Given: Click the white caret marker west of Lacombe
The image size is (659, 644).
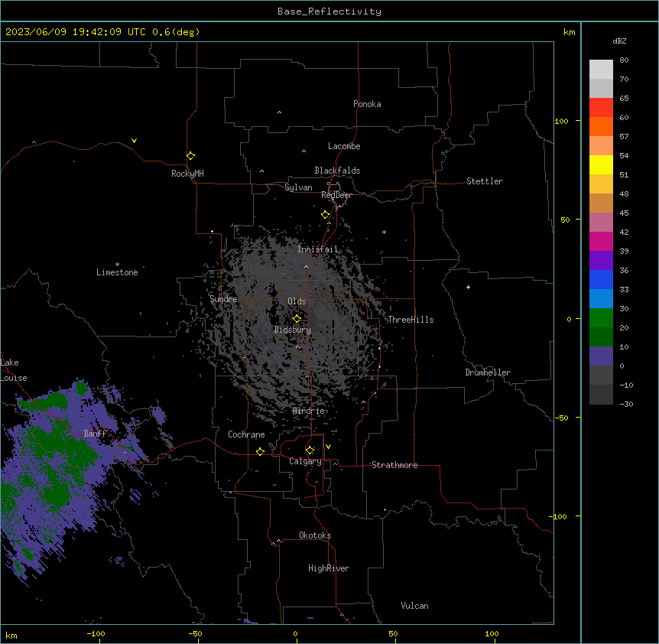Looking at the screenshot, I should click(x=304, y=151).
